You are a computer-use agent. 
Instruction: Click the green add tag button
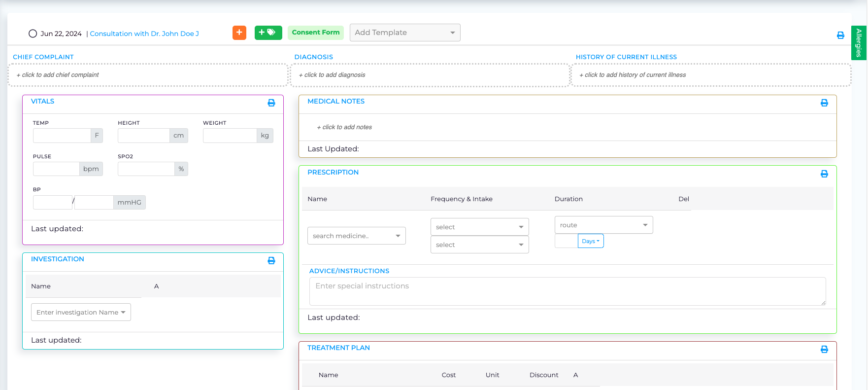coord(268,33)
